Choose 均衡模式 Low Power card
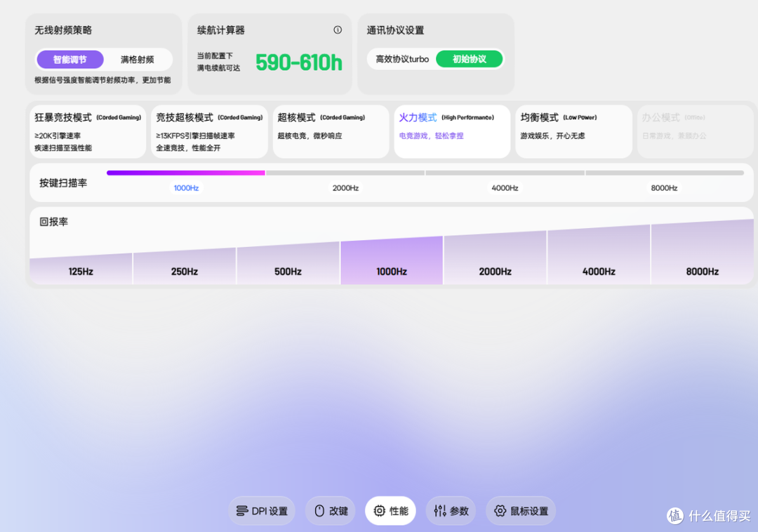 point(574,131)
